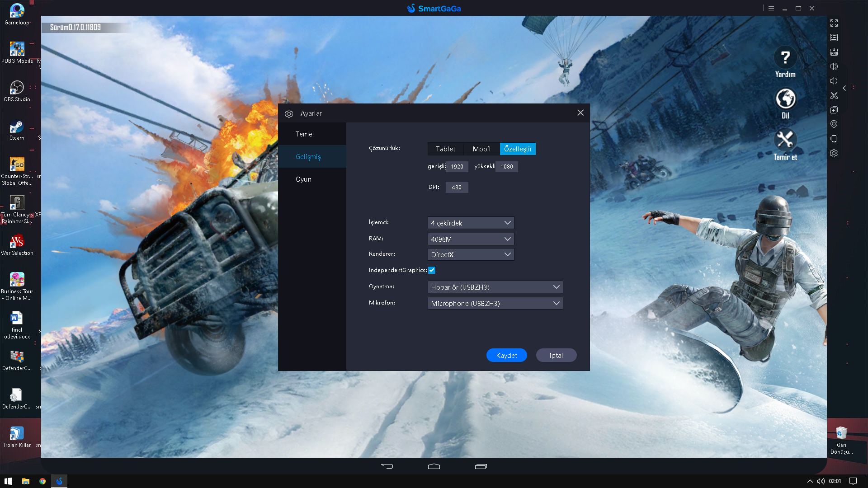Select the Temel settings tab
Image resolution: width=868 pixels, height=488 pixels.
pyautogui.click(x=312, y=134)
